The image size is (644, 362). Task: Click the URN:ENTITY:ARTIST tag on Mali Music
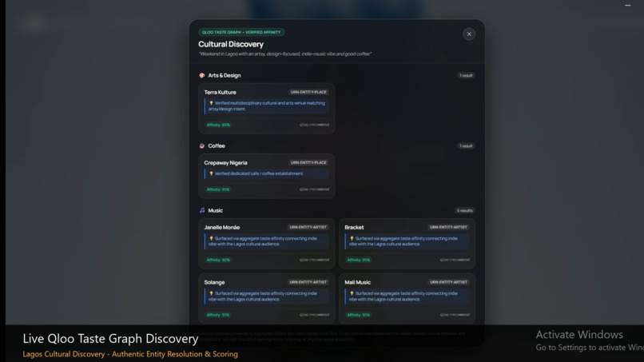pos(448,282)
